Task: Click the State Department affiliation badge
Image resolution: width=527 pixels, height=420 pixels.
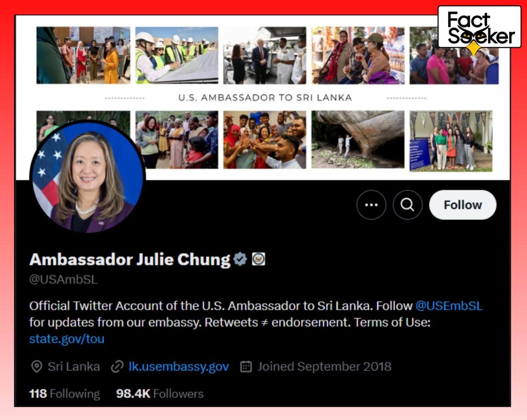Action: pyautogui.click(x=259, y=259)
